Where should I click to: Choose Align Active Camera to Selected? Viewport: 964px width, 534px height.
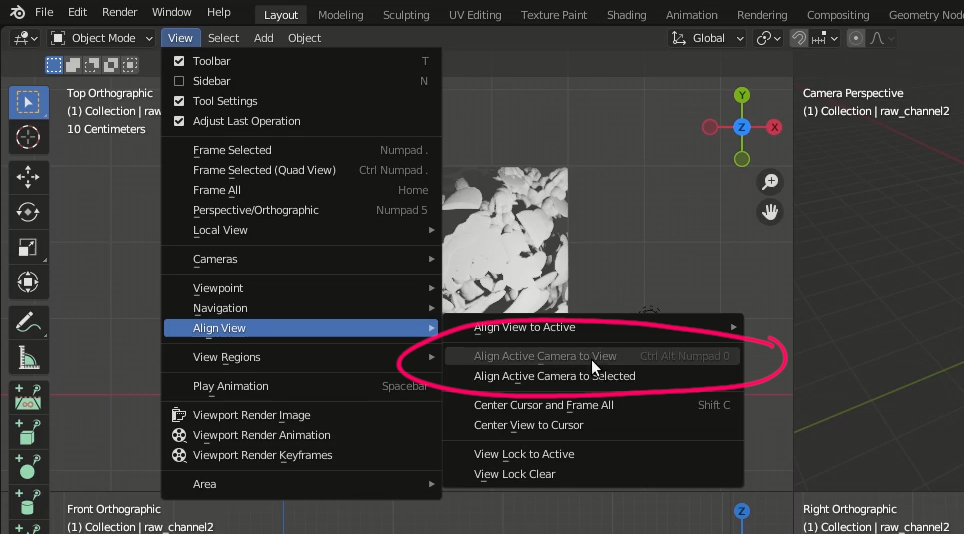(555, 376)
